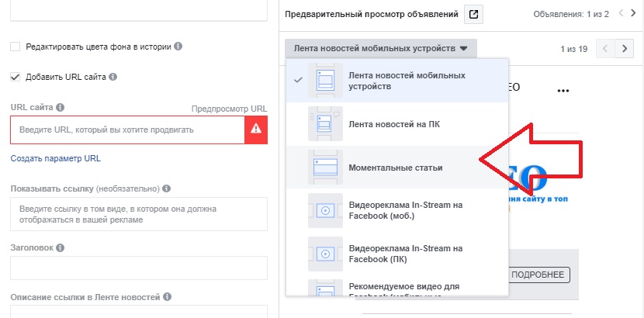Click into the 'Заголовок' input field
Image resolution: width=644 pixels, height=318 pixels.
(x=139, y=268)
